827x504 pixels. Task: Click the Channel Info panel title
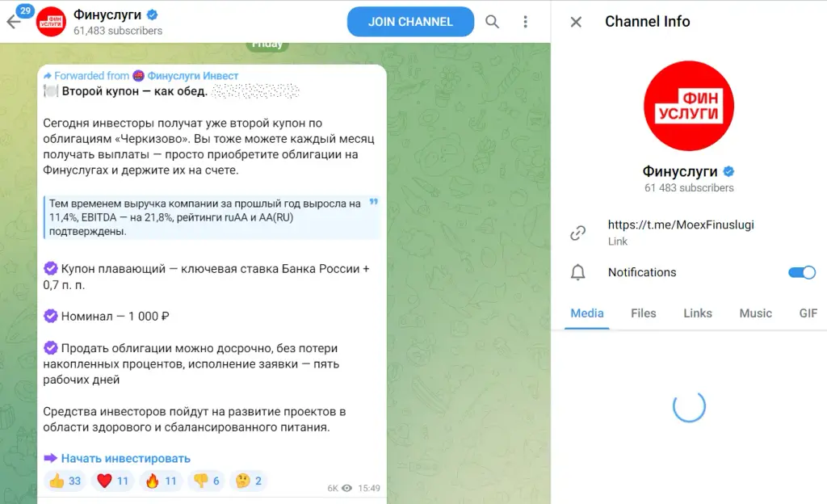point(647,22)
